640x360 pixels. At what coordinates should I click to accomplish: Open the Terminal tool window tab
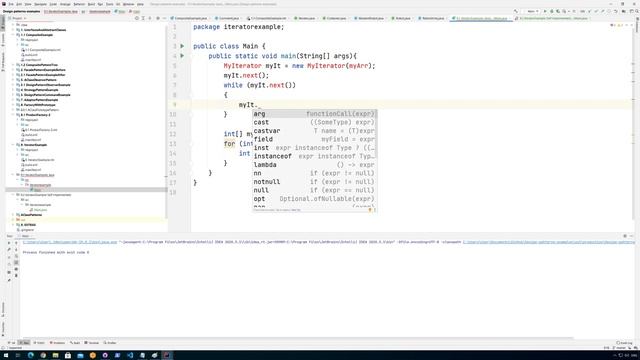(x=92, y=343)
